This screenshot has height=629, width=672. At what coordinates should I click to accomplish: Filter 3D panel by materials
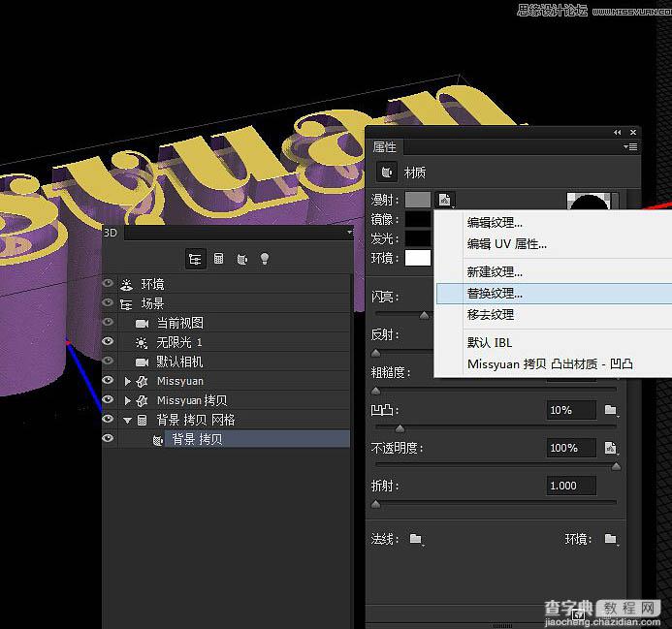242,259
